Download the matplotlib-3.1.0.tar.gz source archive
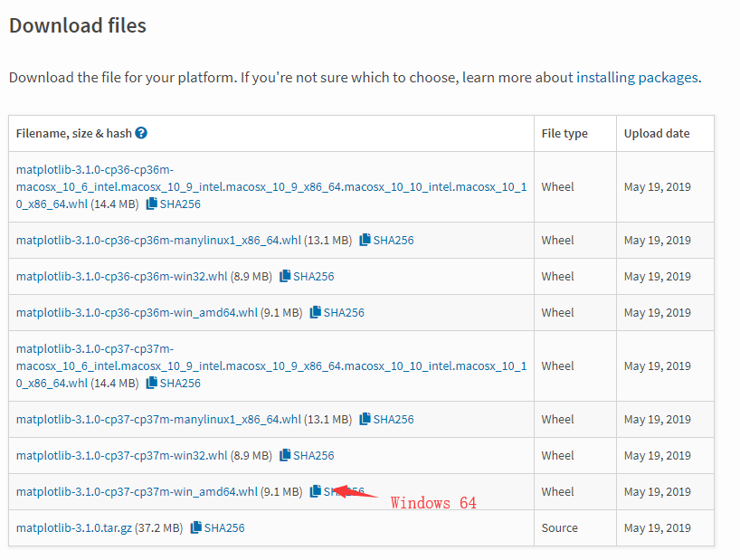 coord(74,527)
